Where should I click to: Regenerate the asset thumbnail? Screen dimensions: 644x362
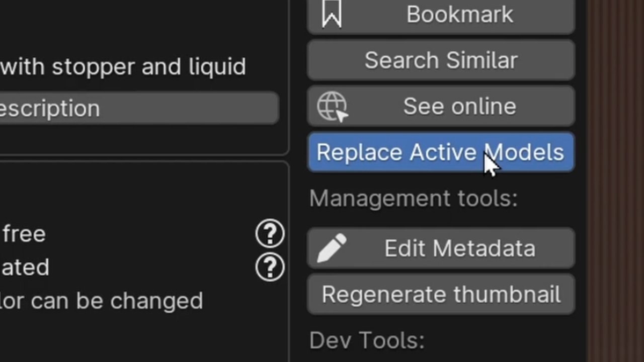point(441,295)
